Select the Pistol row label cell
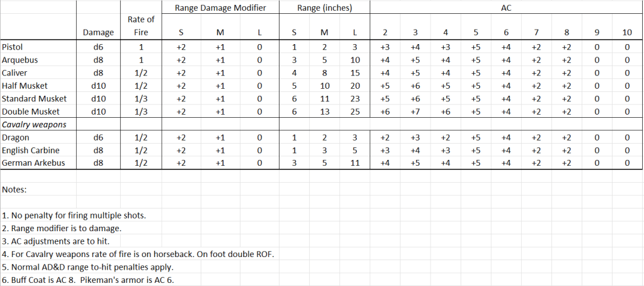Screen dimensions: 644x286 13,47
